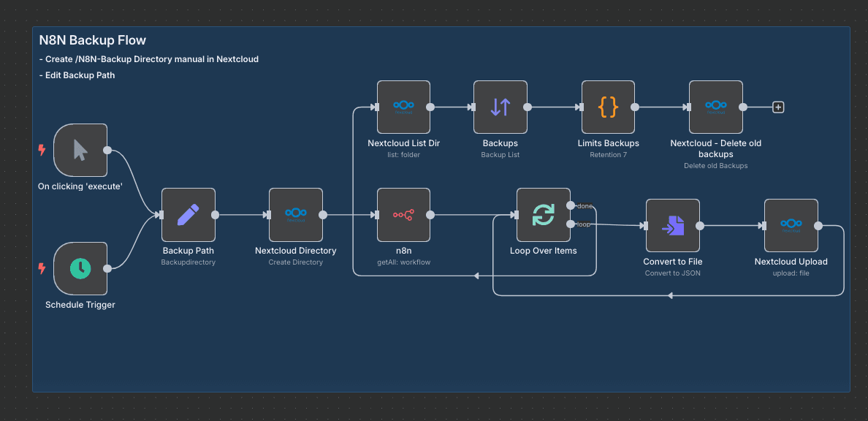
Task: Open the Nextcloud Directory node icon
Action: 296,215
